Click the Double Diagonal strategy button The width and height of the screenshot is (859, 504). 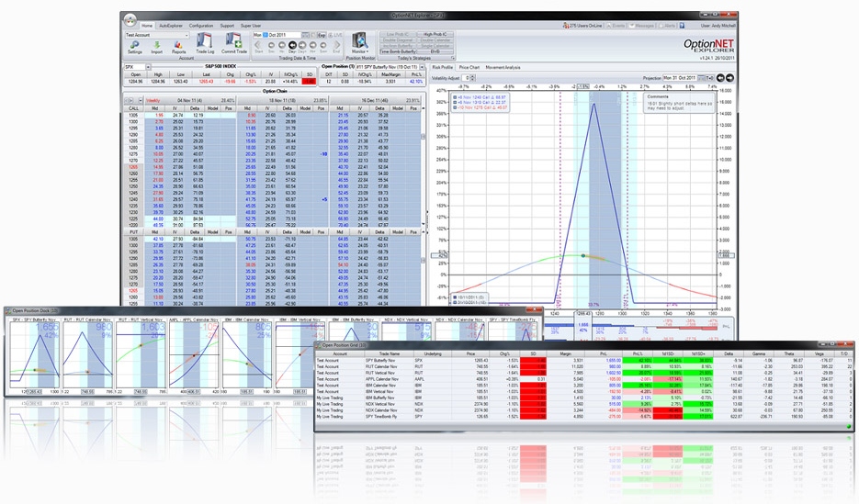398,40
